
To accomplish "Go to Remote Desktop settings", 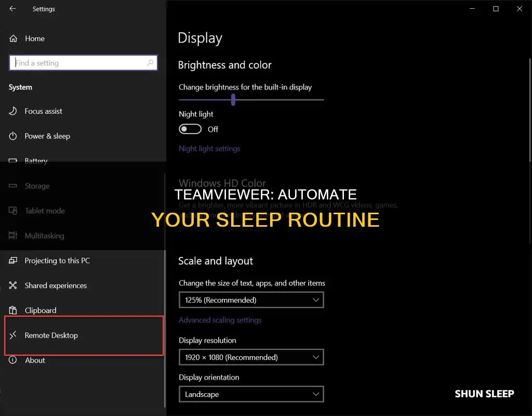I will coord(51,335).
